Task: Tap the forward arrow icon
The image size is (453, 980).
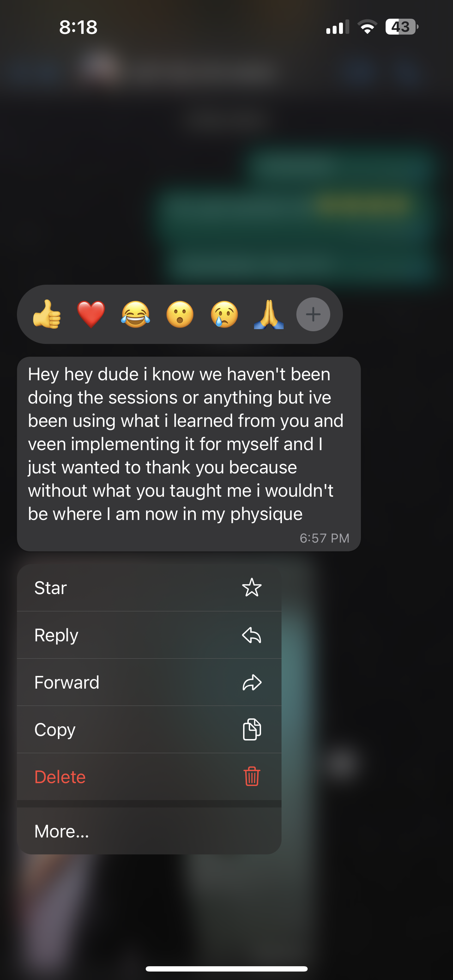Action: click(x=252, y=682)
